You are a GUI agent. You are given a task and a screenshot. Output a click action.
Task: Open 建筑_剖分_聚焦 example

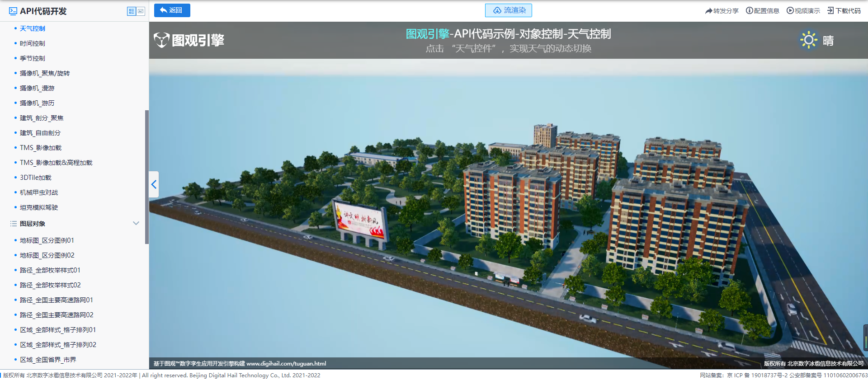coord(42,118)
